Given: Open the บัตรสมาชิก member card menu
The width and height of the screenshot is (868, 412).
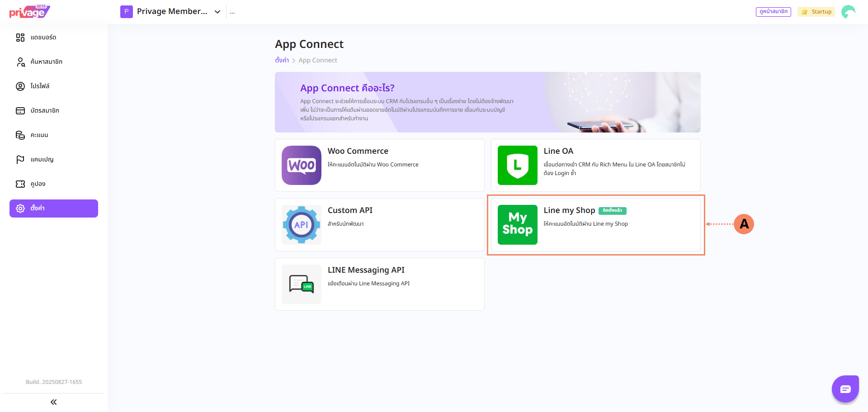Looking at the screenshot, I should (45, 111).
